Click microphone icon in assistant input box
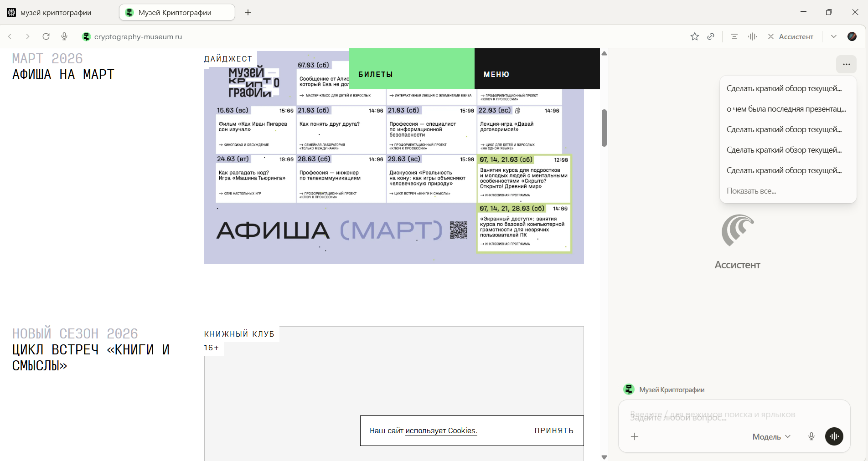This screenshot has height=461, width=868. [x=811, y=436]
